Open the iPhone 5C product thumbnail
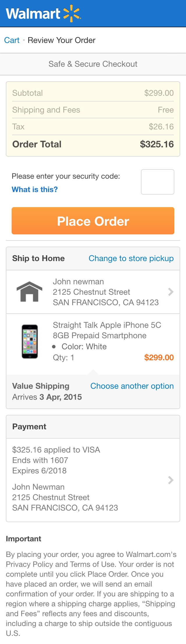The height and width of the screenshot is (644, 186). [30, 341]
